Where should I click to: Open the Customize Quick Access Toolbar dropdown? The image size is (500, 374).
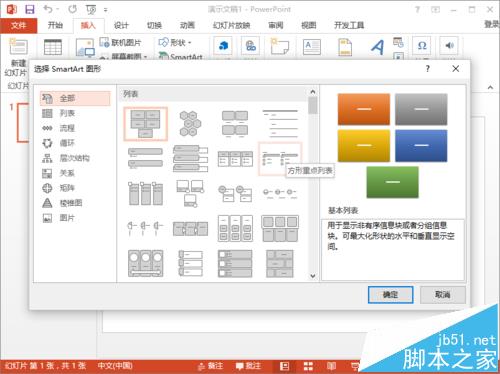coord(106,10)
